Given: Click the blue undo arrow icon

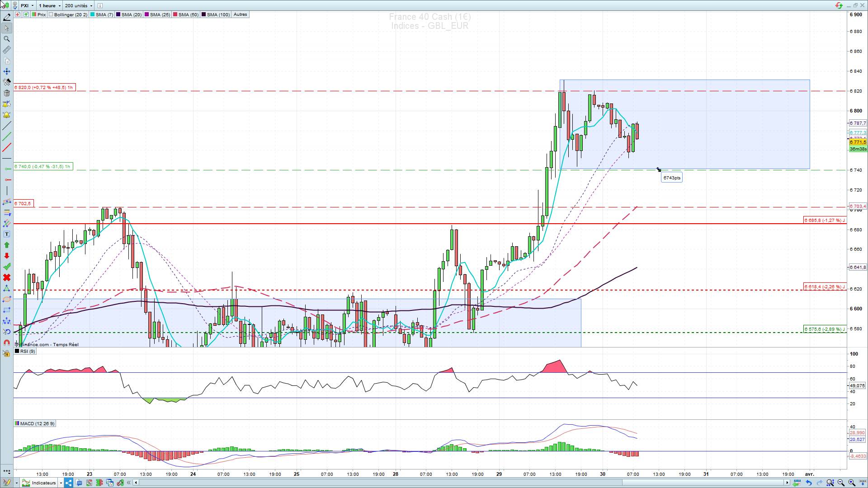Looking at the screenshot, I should pyautogui.click(x=809, y=483).
